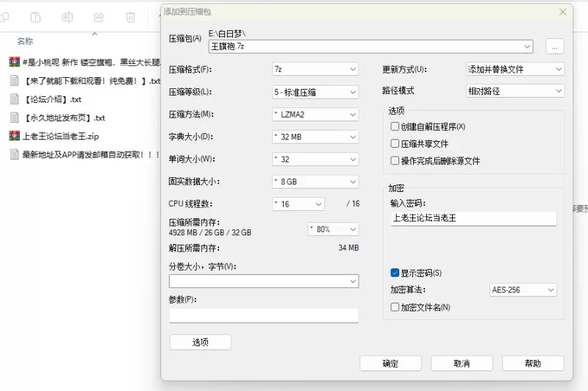Click the browse "..." button
Screen dimensions: 588x391
coord(555,46)
